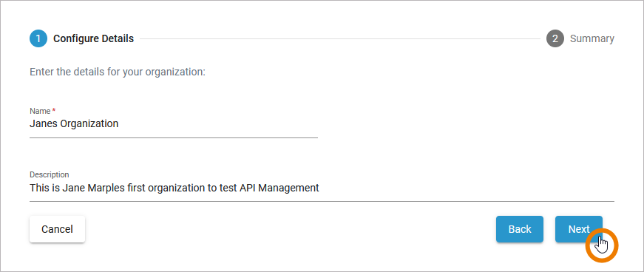Click the Cancel button

tap(57, 229)
